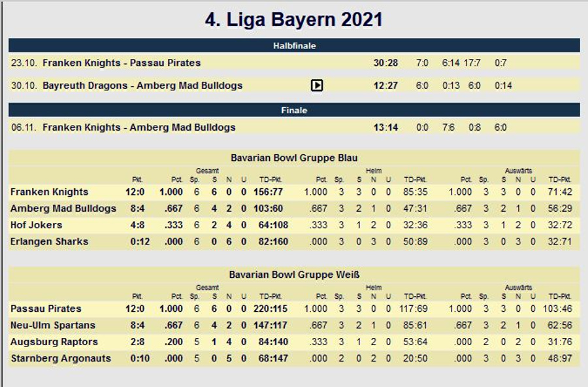The image size is (588, 387).
Task: Click the Finale section header
Action: (294, 110)
